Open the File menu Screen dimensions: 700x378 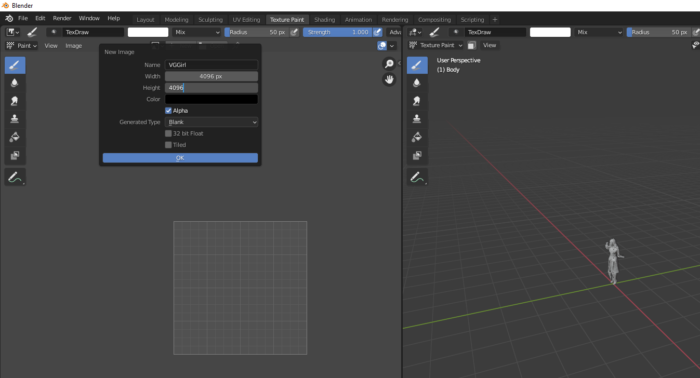(x=23, y=18)
